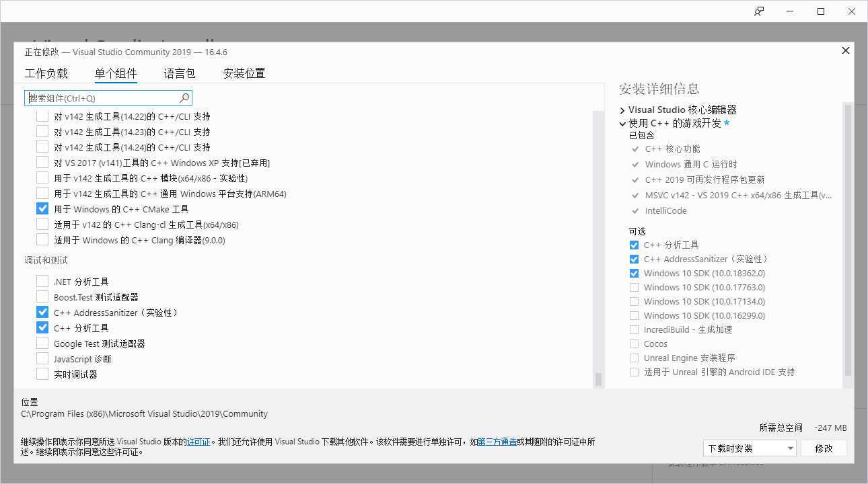This screenshot has height=484, width=868.
Task: Uncheck C++ AddressSanitizer in component list
Action: [x=42, y=313]
